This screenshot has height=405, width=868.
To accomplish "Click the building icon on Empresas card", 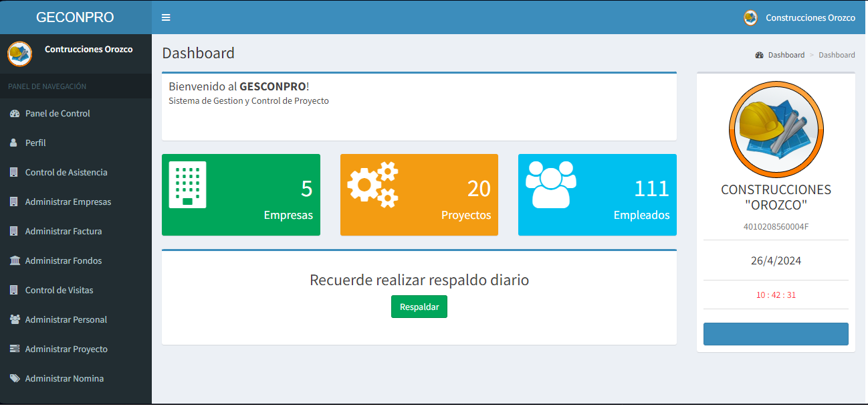I will [187, 185].
